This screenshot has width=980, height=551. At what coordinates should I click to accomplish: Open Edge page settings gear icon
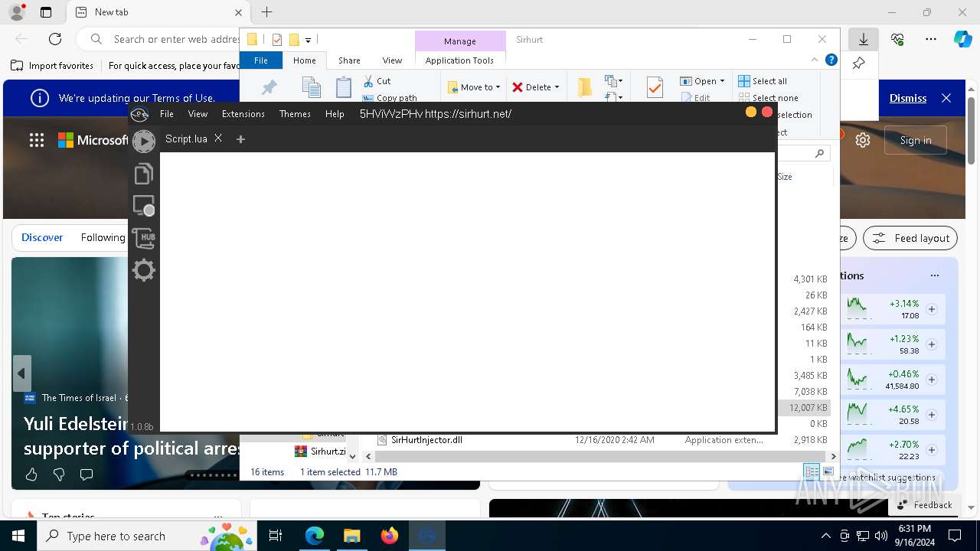click(x=863, y=140)
